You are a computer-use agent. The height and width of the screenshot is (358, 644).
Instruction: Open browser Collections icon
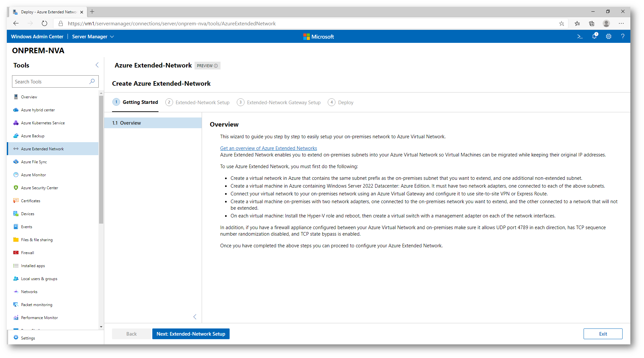pyautogui.click(x=592, y=23)
